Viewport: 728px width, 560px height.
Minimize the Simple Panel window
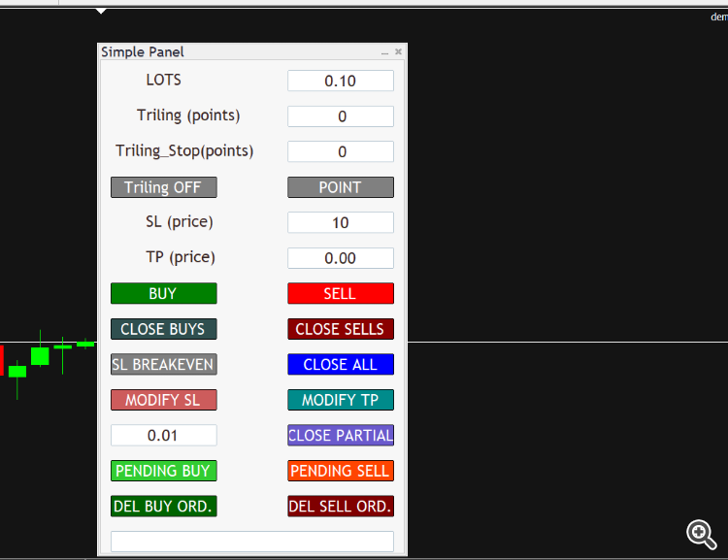coord(384,52)
